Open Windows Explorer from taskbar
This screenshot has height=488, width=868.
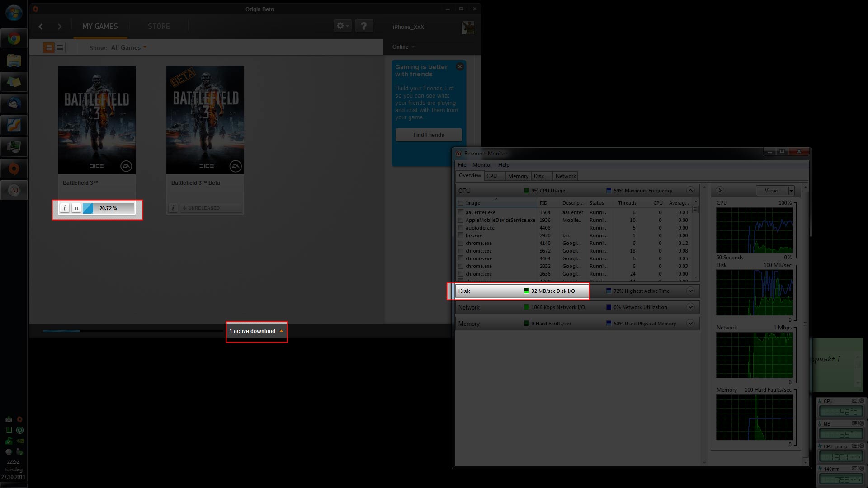[x=14, y=61]
